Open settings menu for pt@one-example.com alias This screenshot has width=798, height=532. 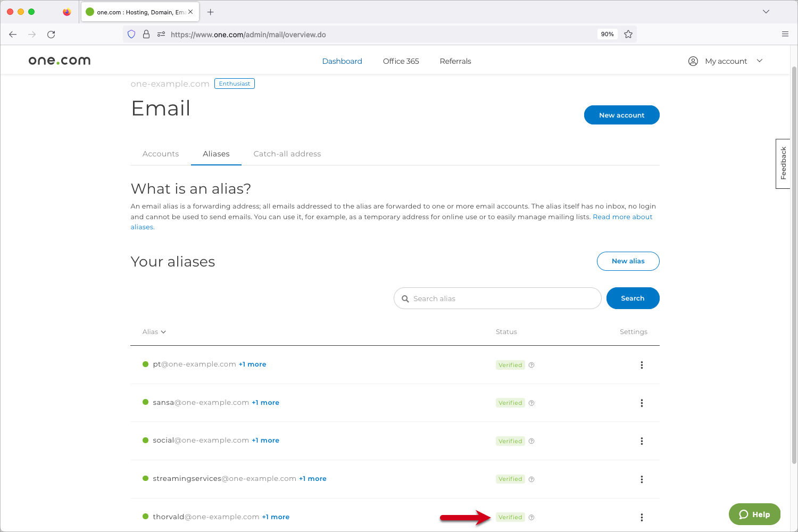(x=642, y=365)
